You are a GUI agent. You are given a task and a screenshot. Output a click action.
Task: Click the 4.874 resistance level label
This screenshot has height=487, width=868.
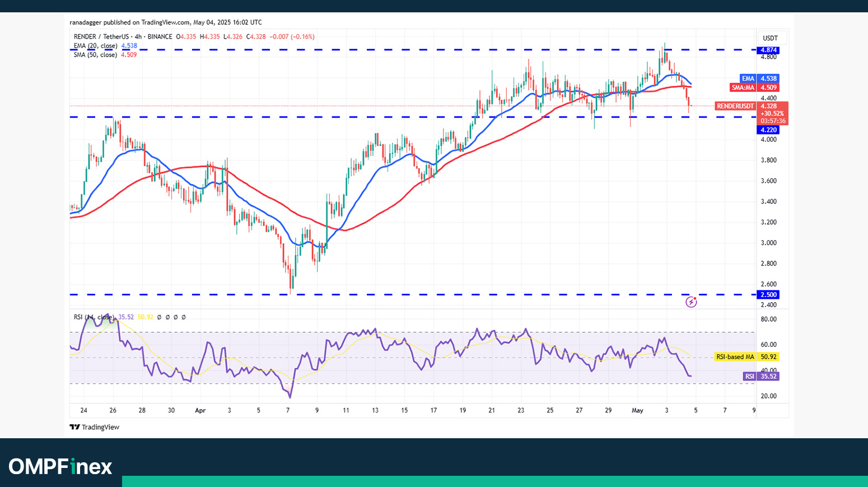point(768,50)
